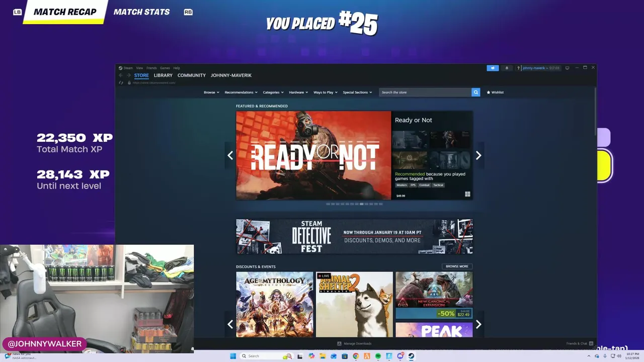Image resolution: width=644 pixels, height=362 pixels.
Task: Select the Fortnite MATCH RECAP tab
Action: pyautogui.click(x=65, y=12)
